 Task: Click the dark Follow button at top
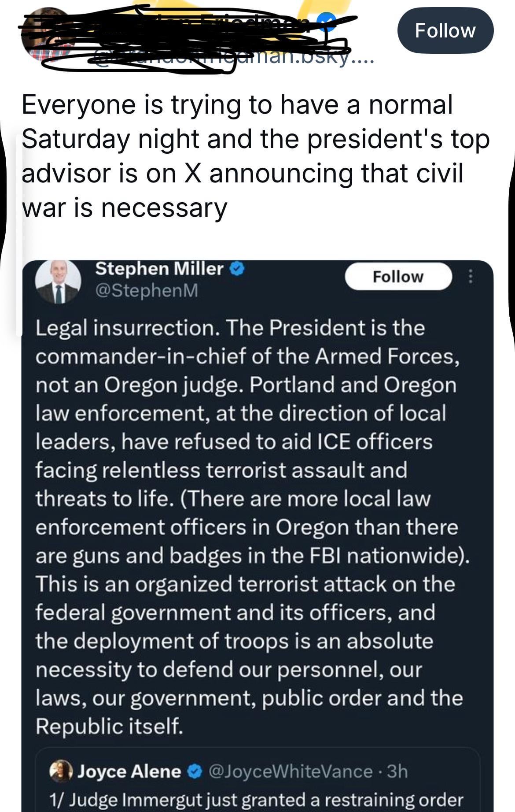(x=445, y=30)
